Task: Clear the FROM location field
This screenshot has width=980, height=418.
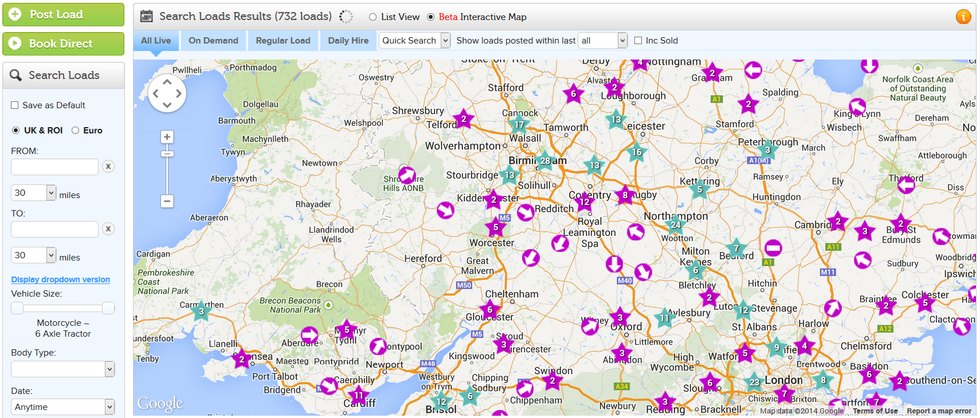Action: tap(108, 167)
